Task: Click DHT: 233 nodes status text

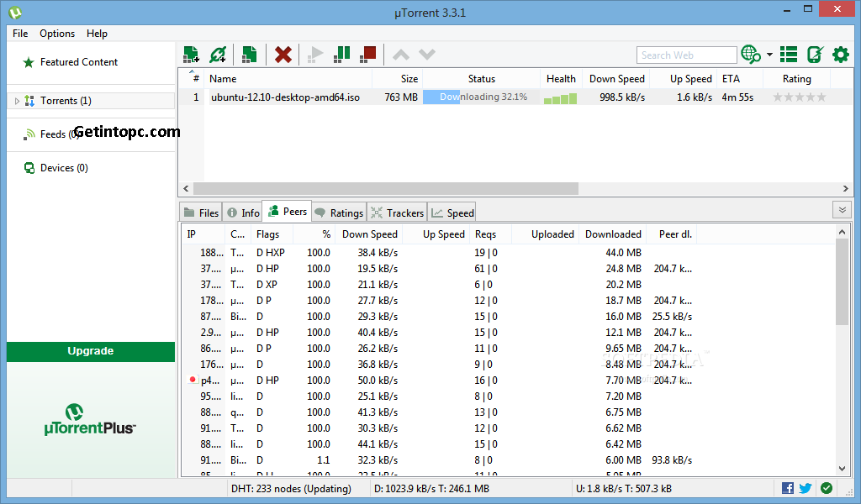Action: 291,489
